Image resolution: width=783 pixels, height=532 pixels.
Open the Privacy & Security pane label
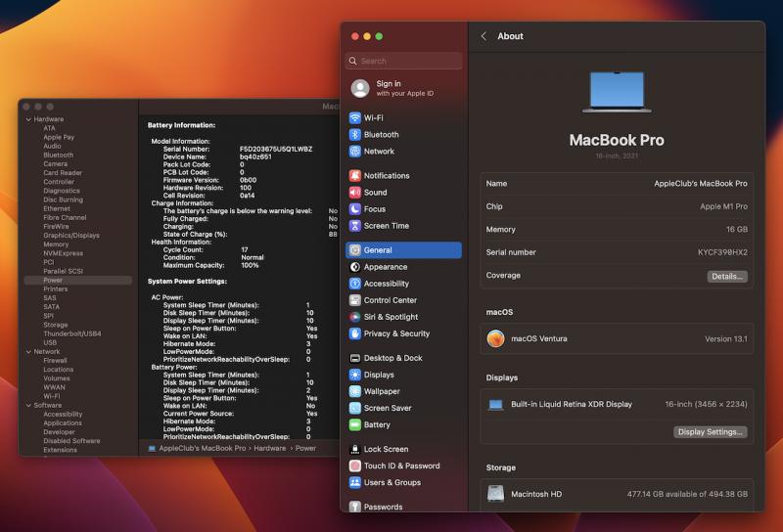click(x=396, y=333)
